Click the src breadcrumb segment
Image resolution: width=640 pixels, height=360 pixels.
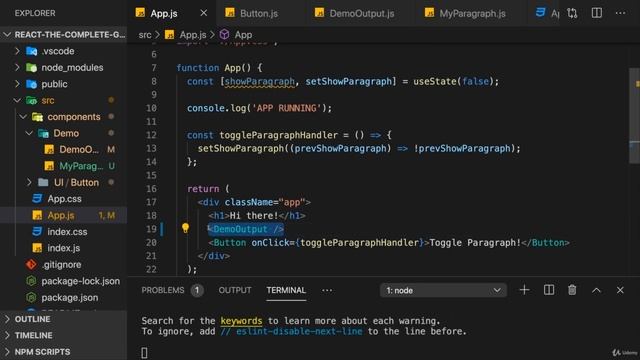pos(144,35)
